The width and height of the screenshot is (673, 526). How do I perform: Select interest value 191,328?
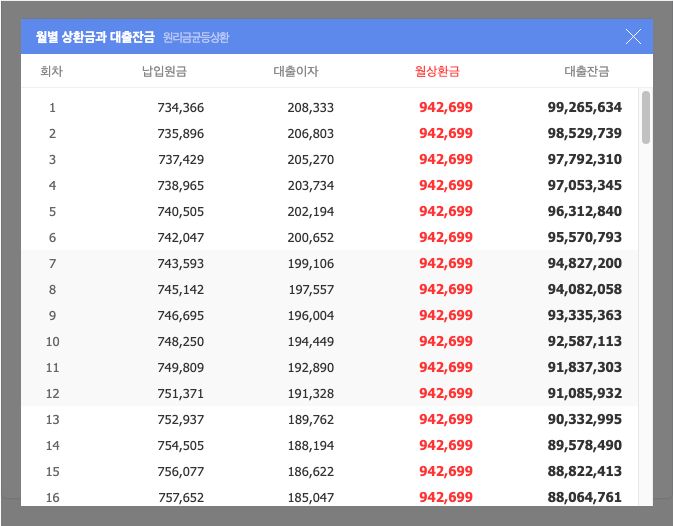tap(311, 393)
